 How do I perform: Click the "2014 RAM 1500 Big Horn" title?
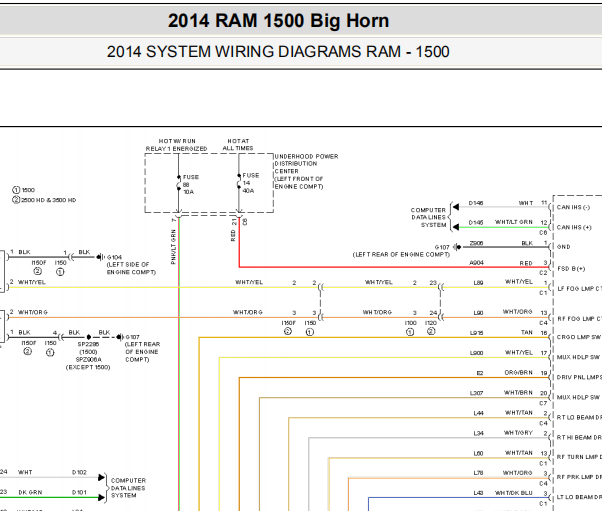click(278, 21)
